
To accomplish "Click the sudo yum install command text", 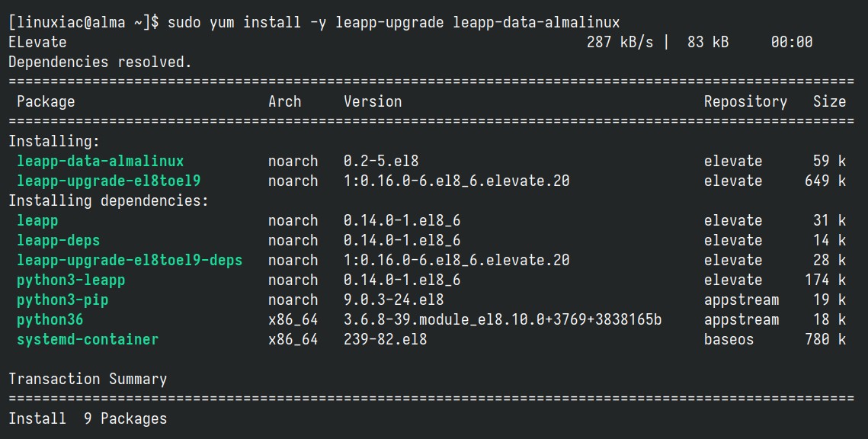I will tap(393, 23).
